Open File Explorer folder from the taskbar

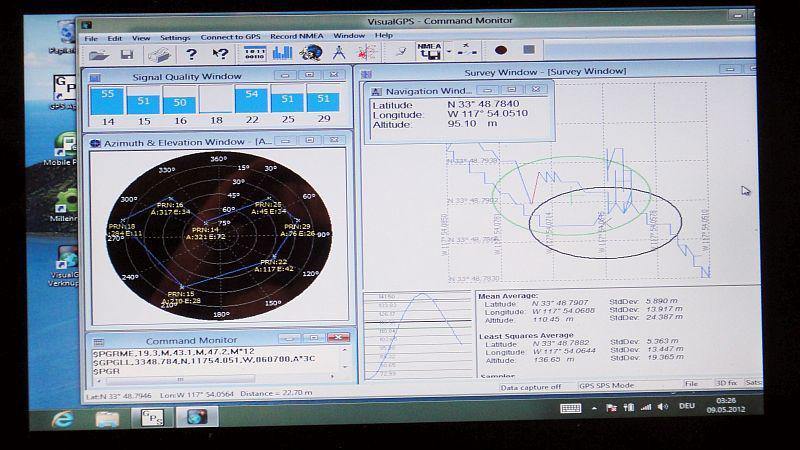tap(108, 419)
